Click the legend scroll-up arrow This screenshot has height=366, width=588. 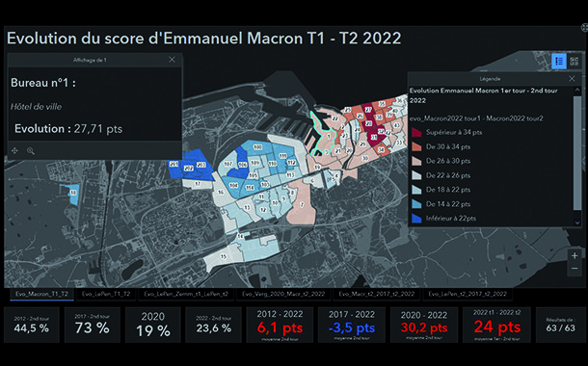(x=577, y=91)
